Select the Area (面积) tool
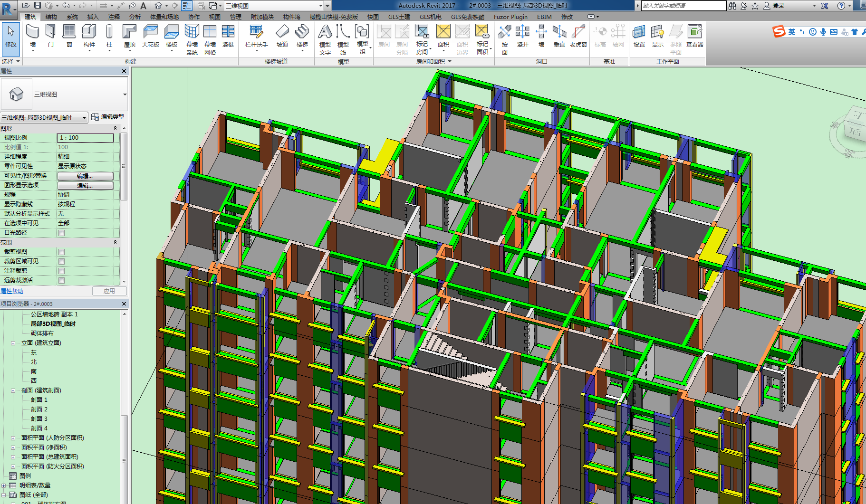Image resolution: width=866 pixels, height=504 pixels. click(443, 37)
